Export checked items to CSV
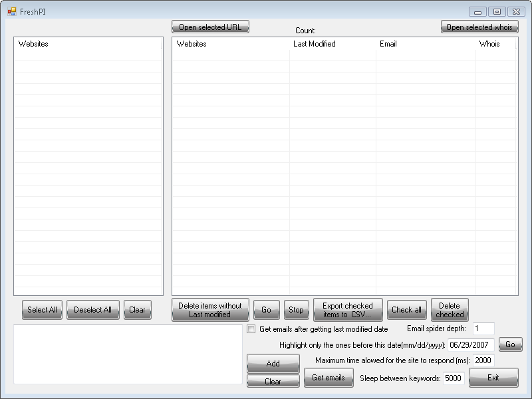Screen dimensions: 532x399 pyautogui.click(x=348, y=310)
